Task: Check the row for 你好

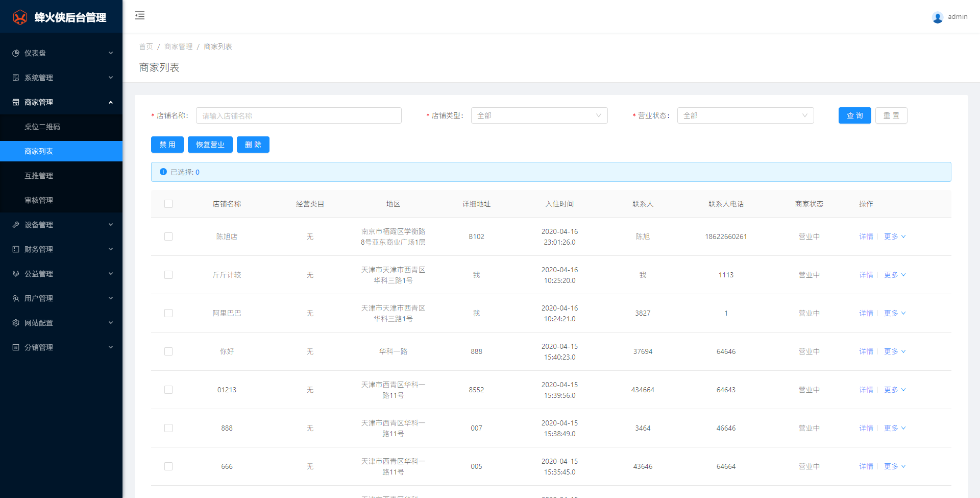Action: [168, 351]
